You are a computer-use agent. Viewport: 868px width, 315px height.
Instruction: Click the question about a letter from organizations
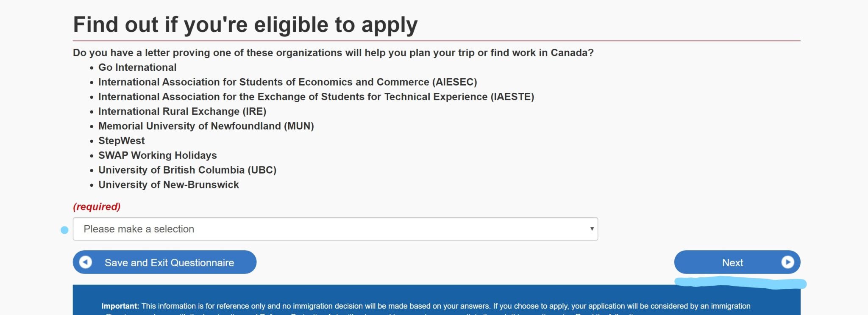(333, 53)
